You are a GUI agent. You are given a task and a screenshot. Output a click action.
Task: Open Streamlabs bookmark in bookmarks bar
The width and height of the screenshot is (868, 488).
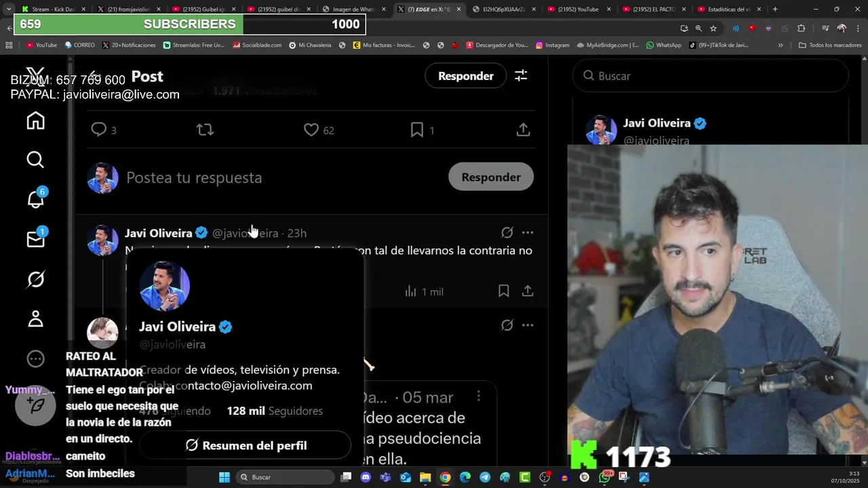tap(193, 45)
